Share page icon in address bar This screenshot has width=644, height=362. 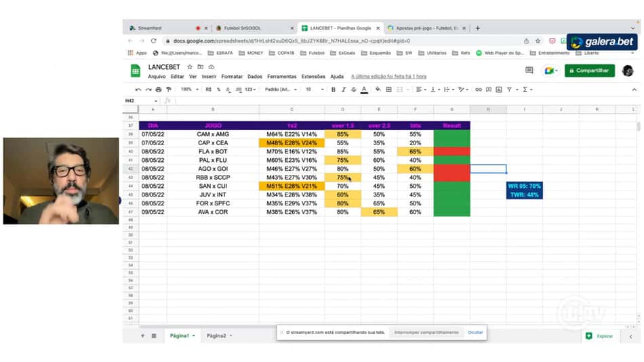pyautogui.click(x=526, y=41)
